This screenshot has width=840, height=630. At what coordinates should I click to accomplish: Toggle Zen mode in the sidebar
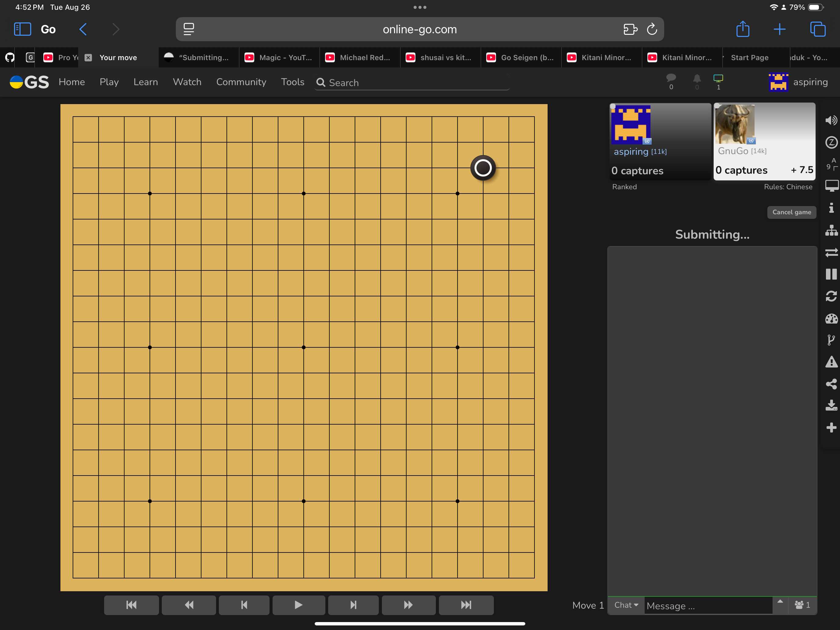(831, 143)
